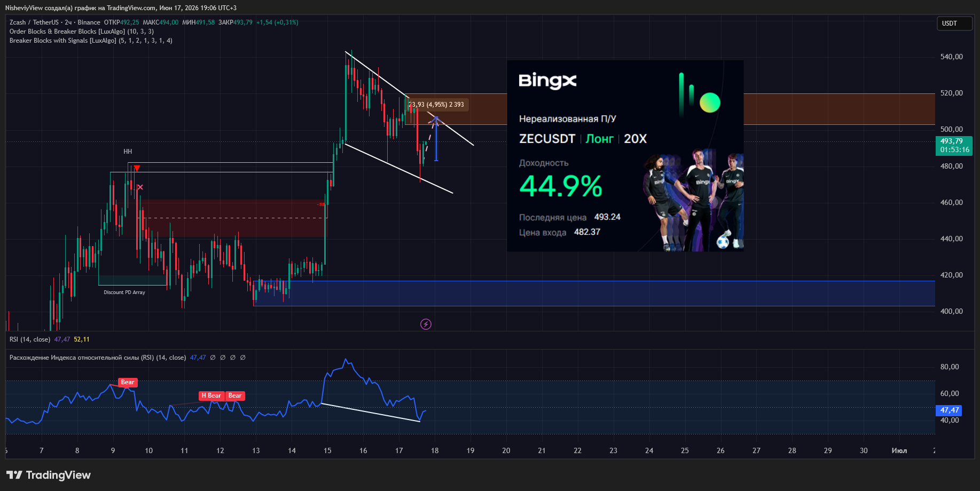The width and height of the screenshot is (980, 491).
Task: Select the blue demand zone rectangle
Action: (594, 293)
